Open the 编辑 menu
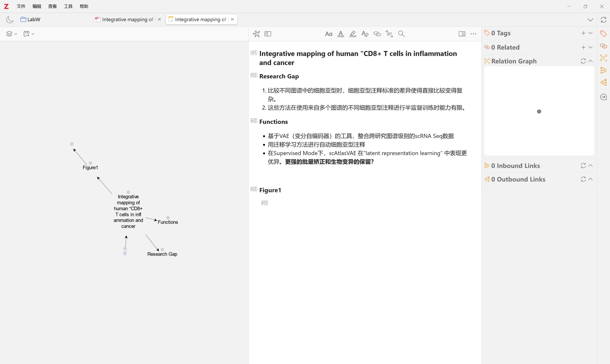This screenshot has height=364, width=610. coord(36,6)
